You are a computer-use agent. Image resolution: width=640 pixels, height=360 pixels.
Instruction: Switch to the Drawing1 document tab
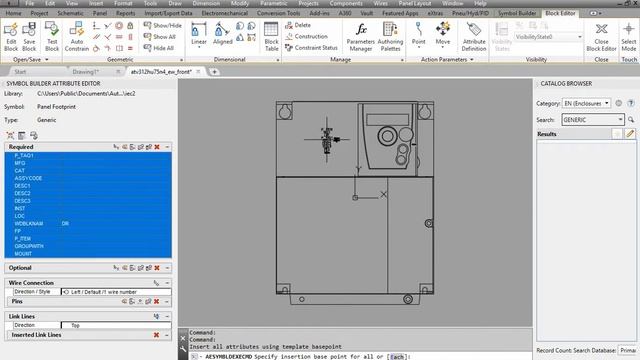[86, 72]
